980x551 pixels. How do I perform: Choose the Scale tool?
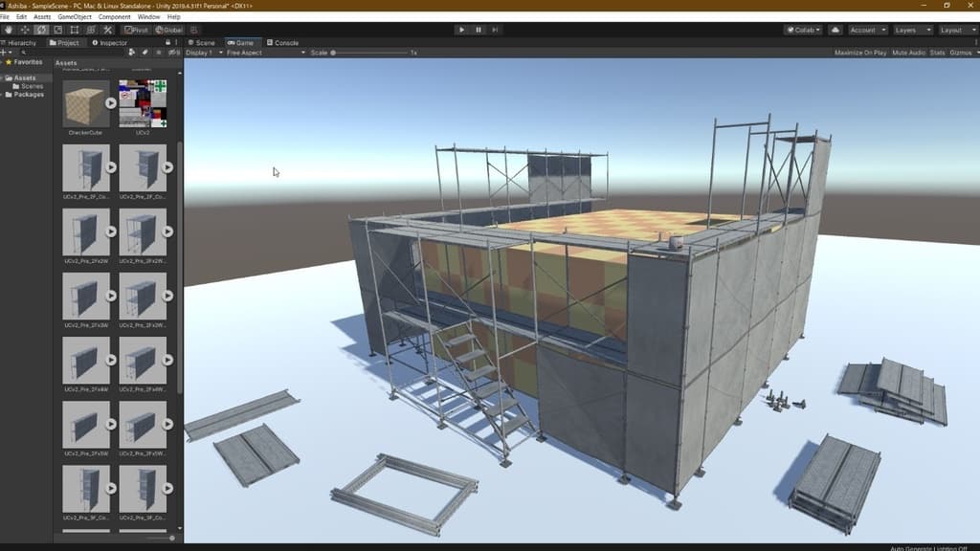(x=57, y=30)
